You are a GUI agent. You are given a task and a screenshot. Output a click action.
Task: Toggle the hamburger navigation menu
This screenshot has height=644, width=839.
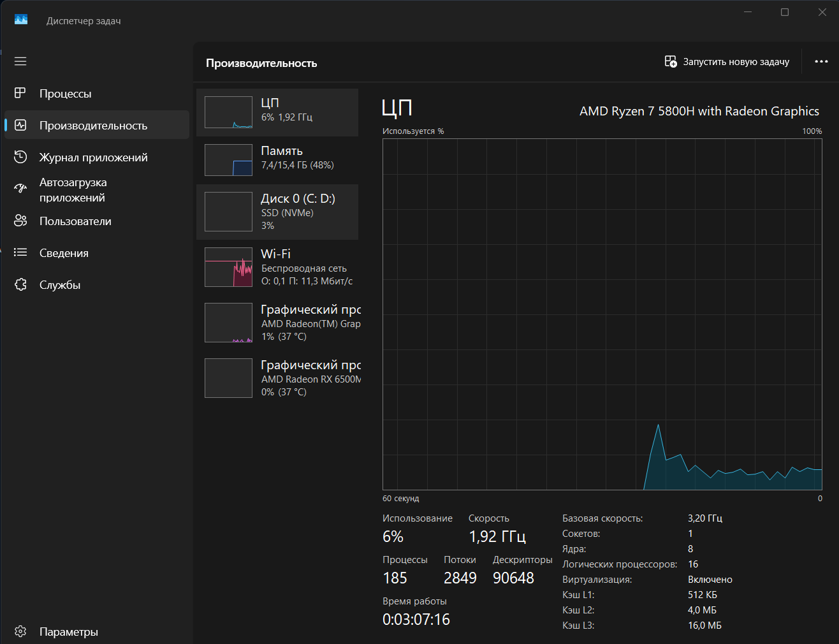20,61
